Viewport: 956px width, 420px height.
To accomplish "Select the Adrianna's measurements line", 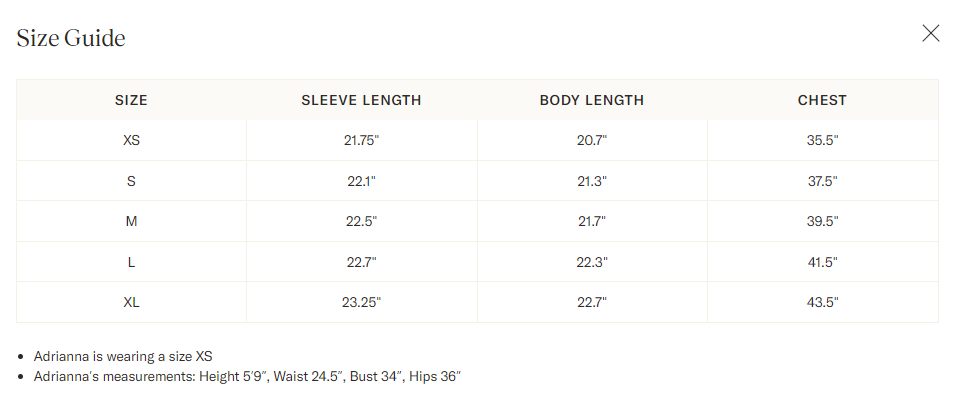I will click(x=247, y=376).
